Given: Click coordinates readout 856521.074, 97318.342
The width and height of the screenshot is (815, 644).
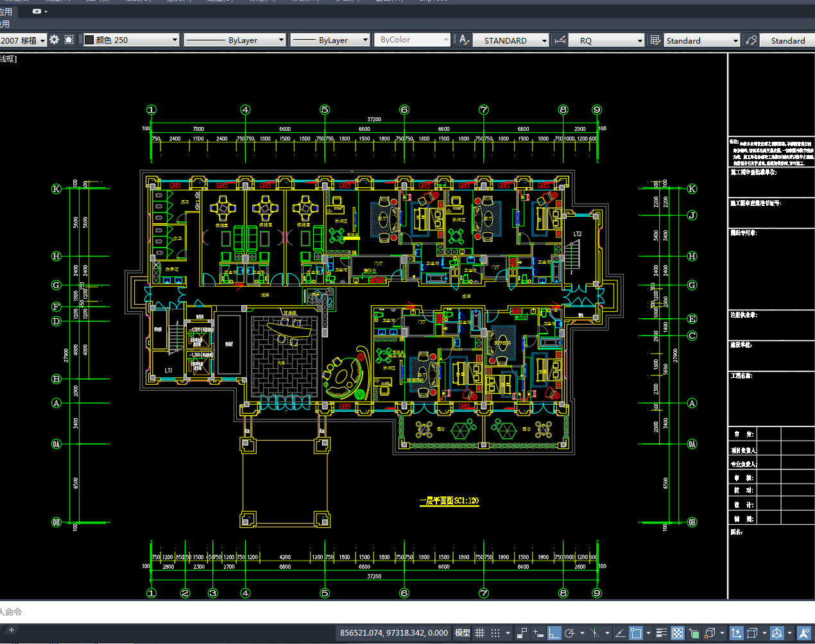Looking at the screenshot, I should (x=393, y=633).
